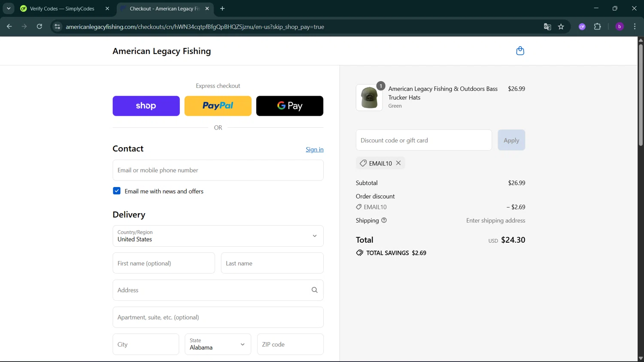Click the Sign in link
Image resolution: width=644 pixels, height=362 pixels.
coord(315,149)
